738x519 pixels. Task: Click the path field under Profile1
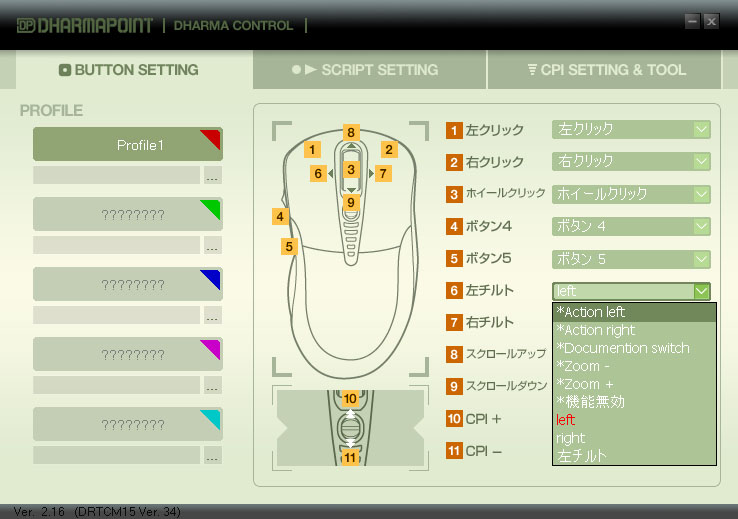[x=117, y=175]
